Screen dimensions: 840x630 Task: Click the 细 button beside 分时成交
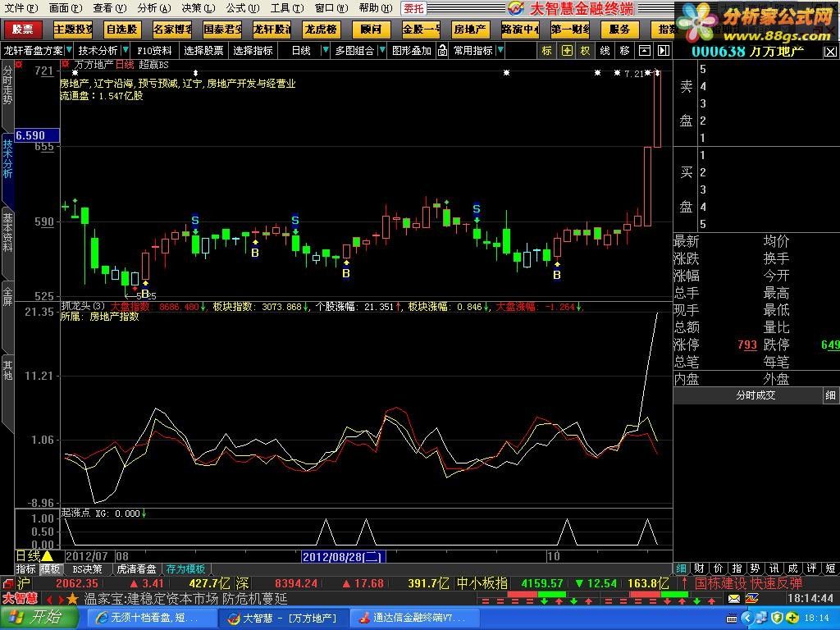[x=830, y=395]
